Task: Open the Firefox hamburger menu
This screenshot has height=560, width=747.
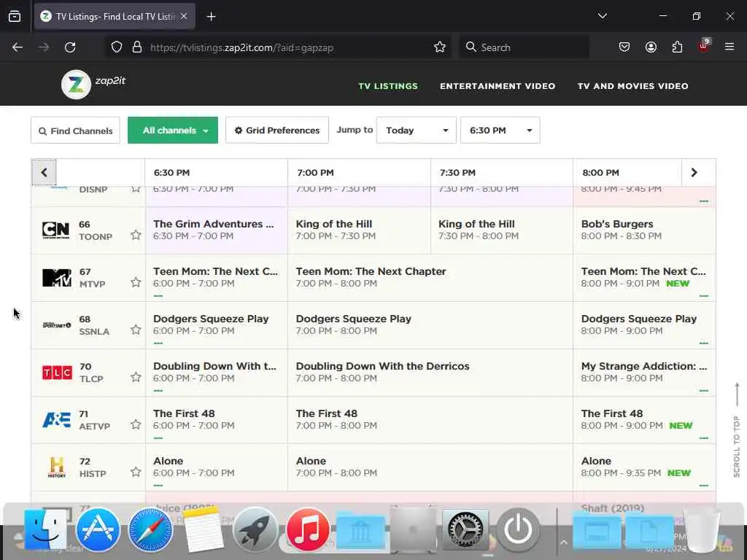Action: [x=729, y=47]
